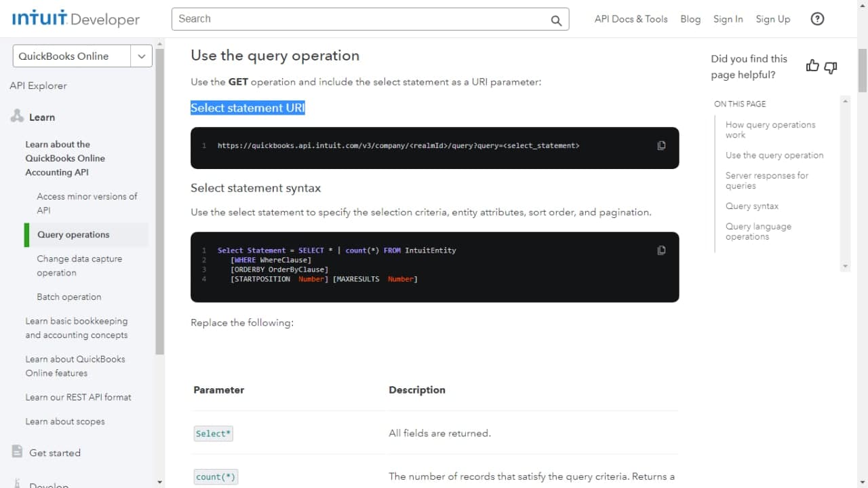Click the Parameter column header
This screenshot has width=868, height=488.
pyautogui.click(x=219, y=390)
